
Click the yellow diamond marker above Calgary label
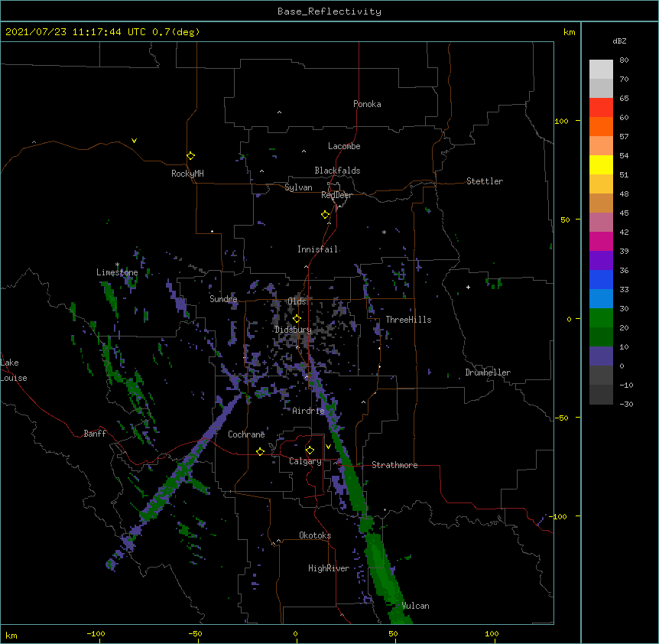(x=310, y=450)
